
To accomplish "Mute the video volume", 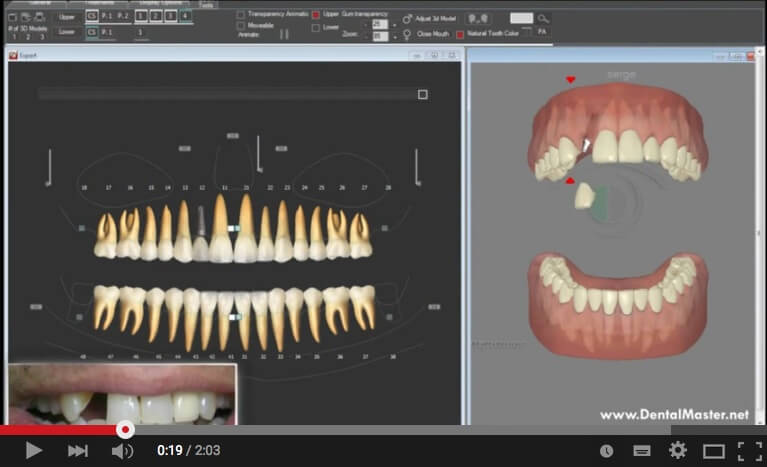I will [122, 451].
